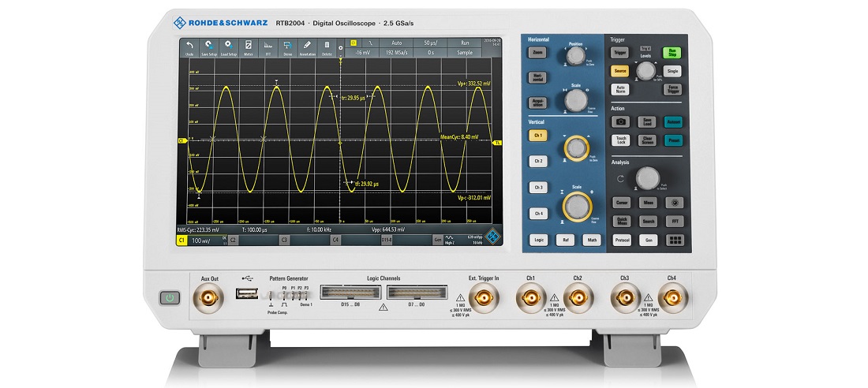Click the front USB port
The width and height of the screenshot is (868, 388).
coord(247,293)
